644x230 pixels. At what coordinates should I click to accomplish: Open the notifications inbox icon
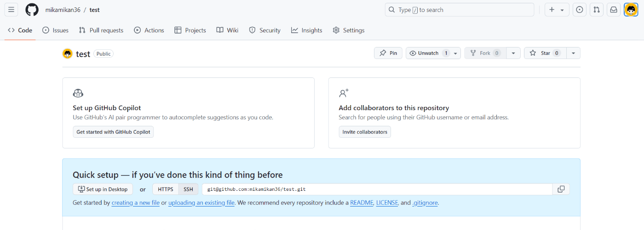[613, 10]
